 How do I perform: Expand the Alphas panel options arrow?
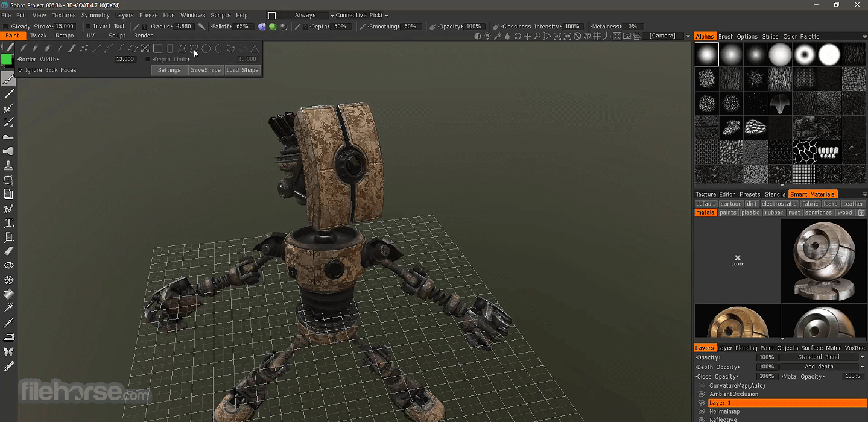[x=864, y=37]
